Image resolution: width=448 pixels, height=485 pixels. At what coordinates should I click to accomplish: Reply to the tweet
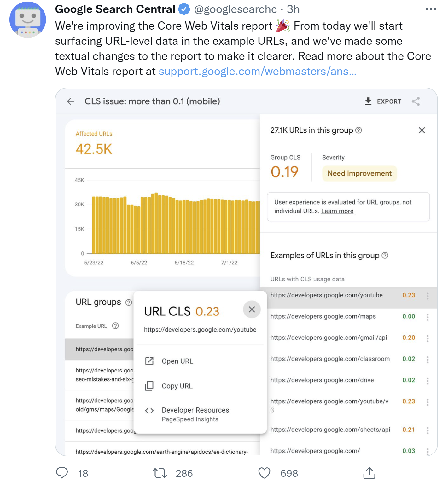click(62, 473)
